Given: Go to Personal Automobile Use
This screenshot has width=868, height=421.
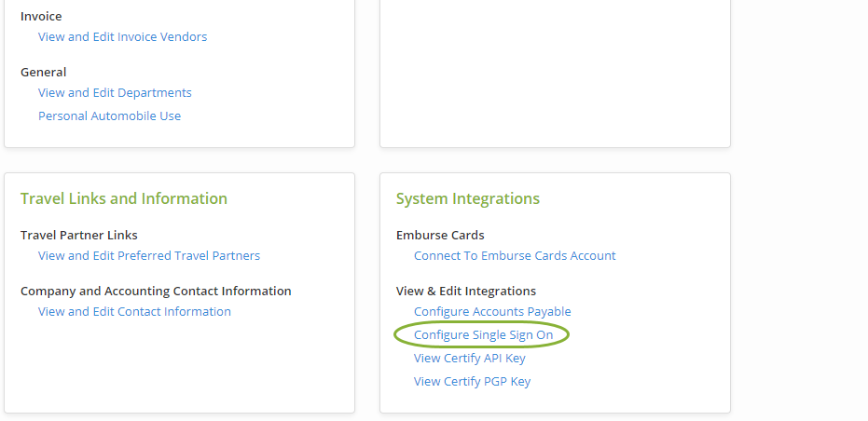Looking at the screenshot, I should (x=109, y=116).
